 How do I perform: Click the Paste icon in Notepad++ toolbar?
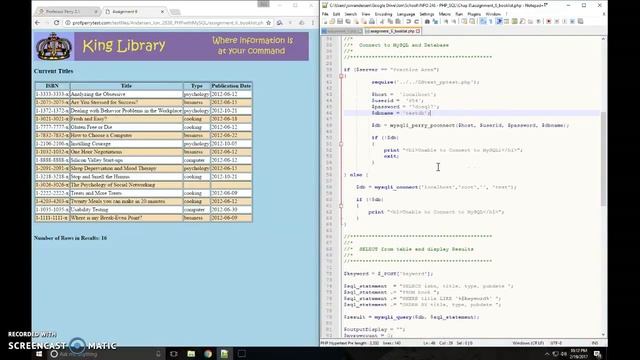[x=398, y=21]
